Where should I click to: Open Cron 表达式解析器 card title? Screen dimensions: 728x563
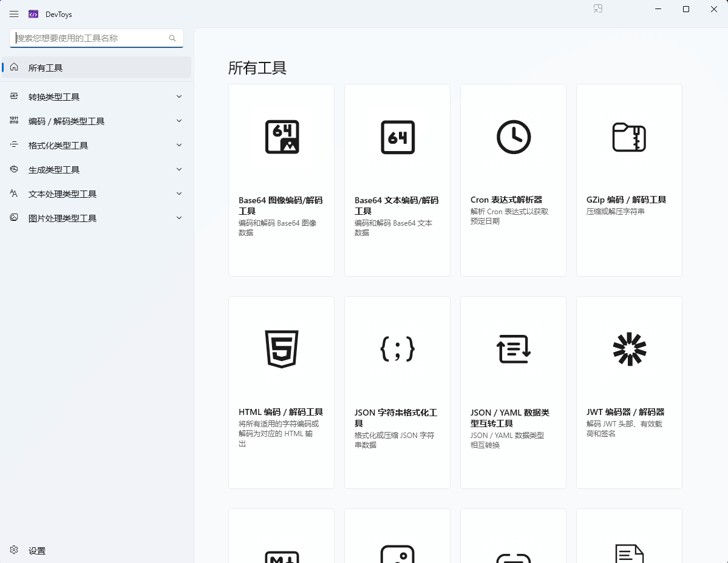point(506,200)
